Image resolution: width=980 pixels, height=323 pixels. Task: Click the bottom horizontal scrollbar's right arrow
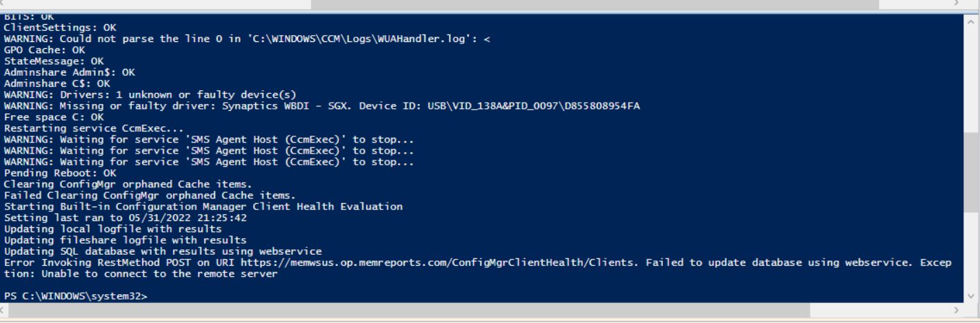coord(956,311)
